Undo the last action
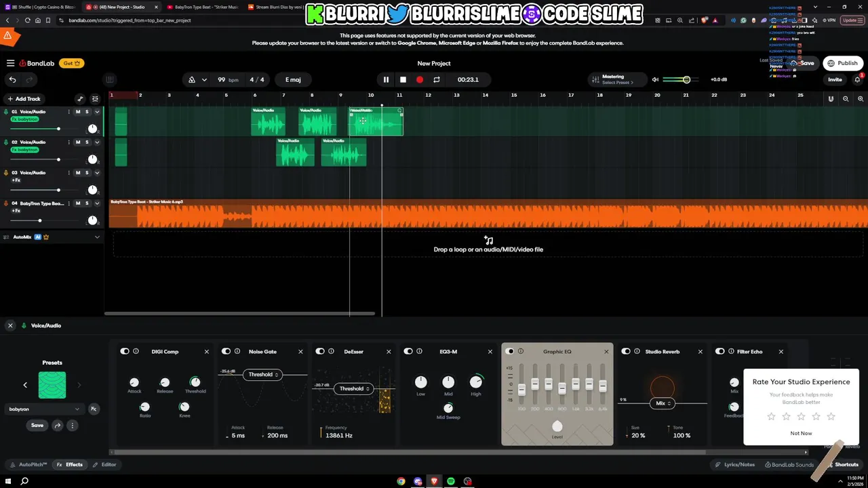Screen dimensions: 868x488 12,79
